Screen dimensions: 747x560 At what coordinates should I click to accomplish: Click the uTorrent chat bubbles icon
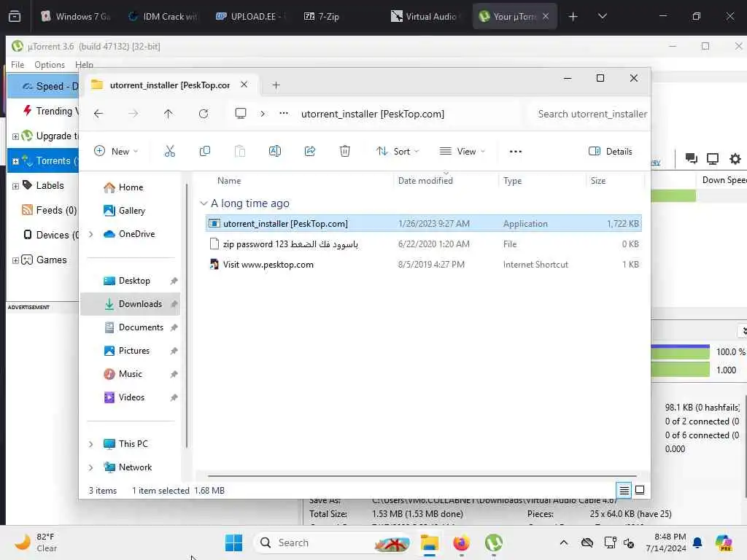[692, 158]
